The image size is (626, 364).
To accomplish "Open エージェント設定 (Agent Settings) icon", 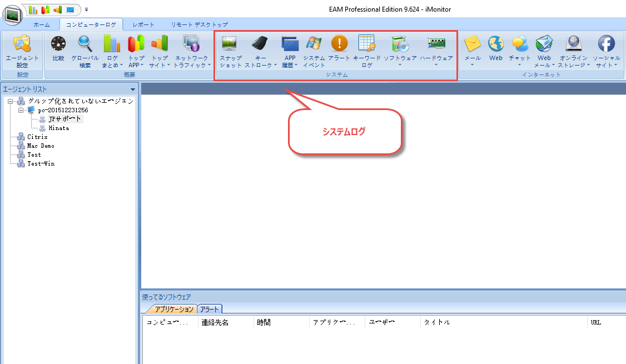I will point(22,44).
